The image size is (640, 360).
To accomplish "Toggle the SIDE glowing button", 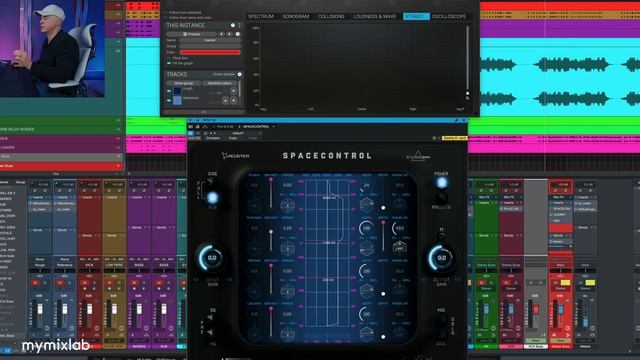I will [213, 198].
